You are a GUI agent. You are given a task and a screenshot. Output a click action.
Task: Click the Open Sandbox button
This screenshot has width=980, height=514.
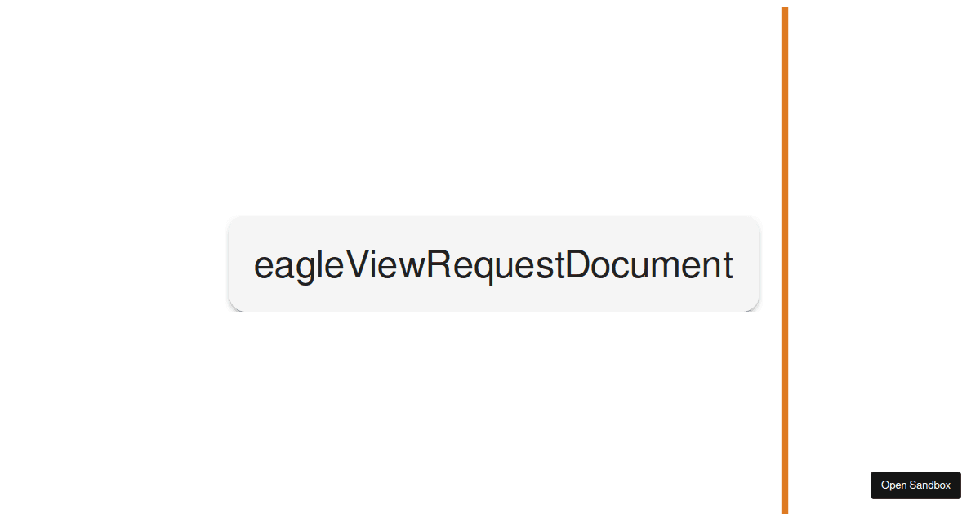915,485
